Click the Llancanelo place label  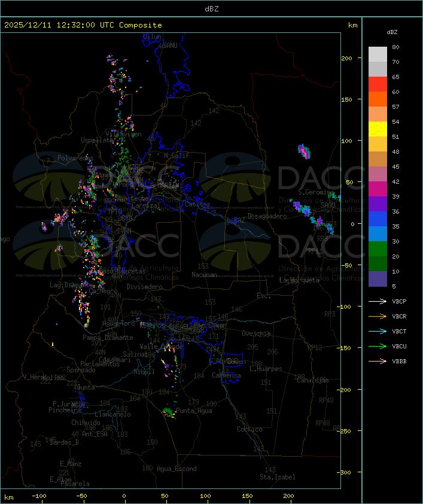pos(112,414)
